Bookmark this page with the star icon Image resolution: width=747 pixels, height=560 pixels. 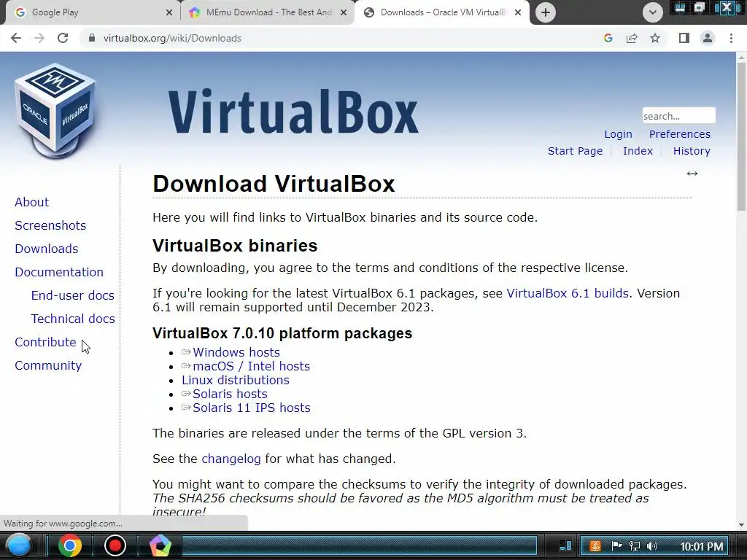(x=655, y=38)
